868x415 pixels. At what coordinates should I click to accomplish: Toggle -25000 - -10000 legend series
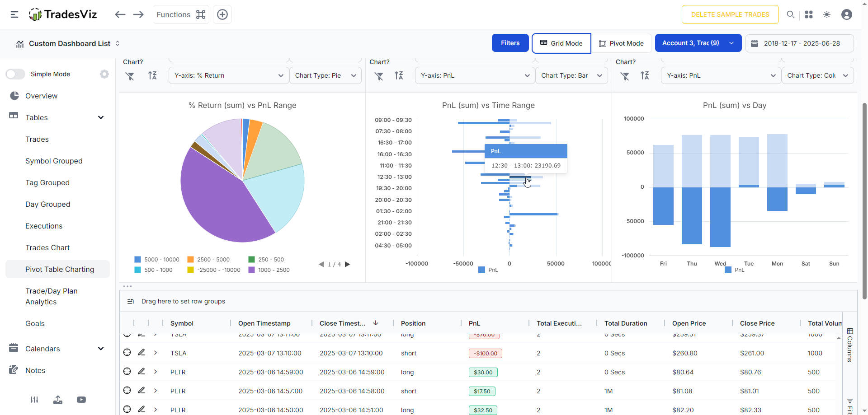214,270
